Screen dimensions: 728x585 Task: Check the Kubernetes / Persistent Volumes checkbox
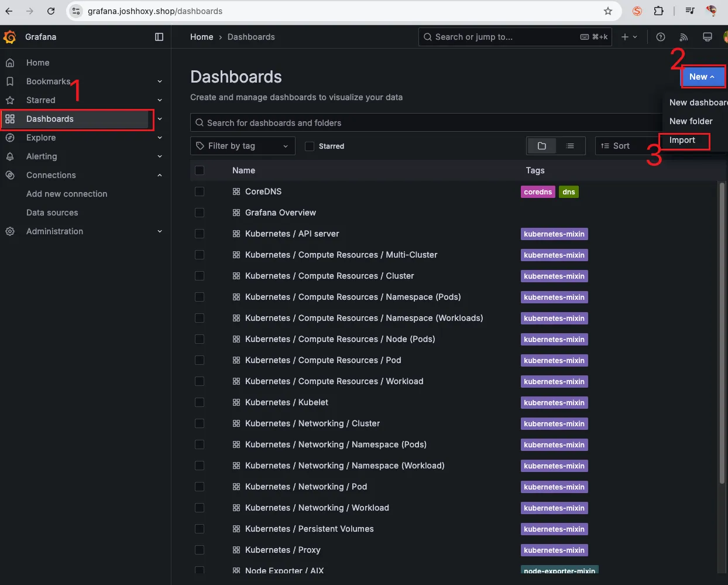click(200, 529)
